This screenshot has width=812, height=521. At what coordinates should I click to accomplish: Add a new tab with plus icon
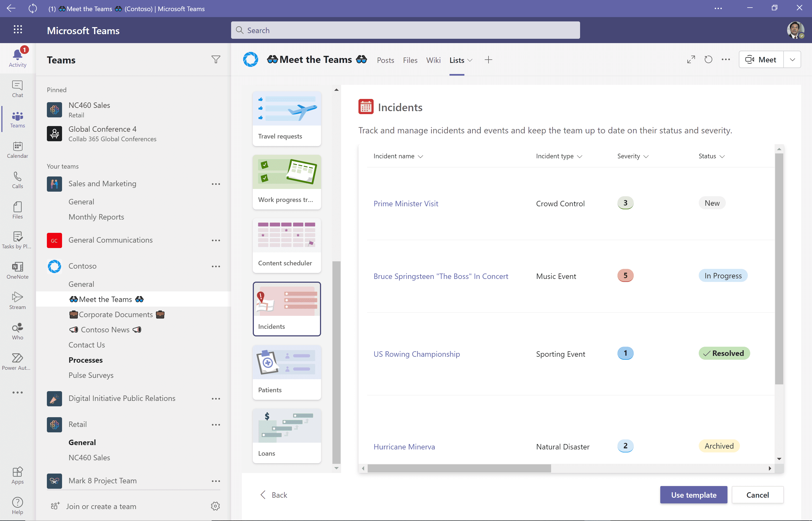pos(488,60)
